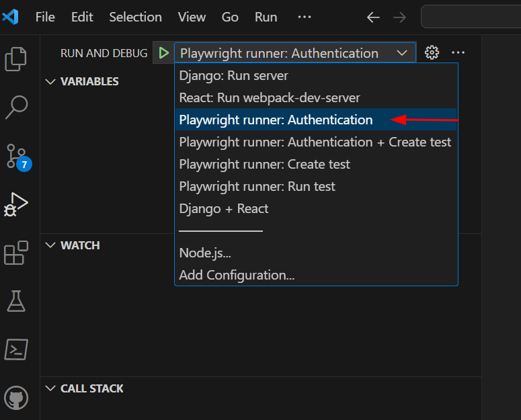Open the Run menu
The height and width of the screenshot is (420, 521).
click(266, 17)
